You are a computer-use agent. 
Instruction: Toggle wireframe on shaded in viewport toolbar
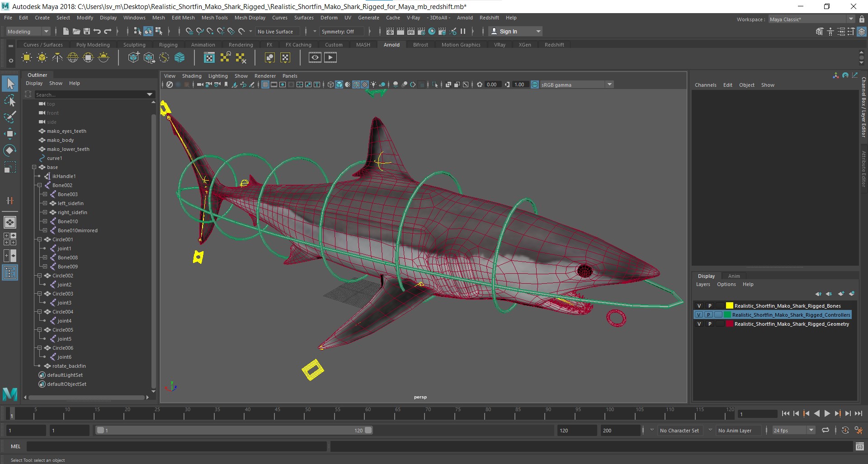point(357,84)
